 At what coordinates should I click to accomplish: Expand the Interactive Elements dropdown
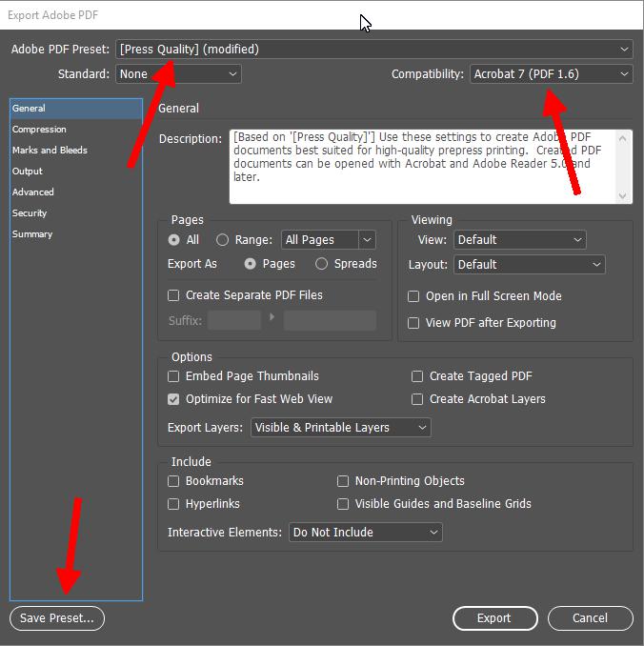365,533
